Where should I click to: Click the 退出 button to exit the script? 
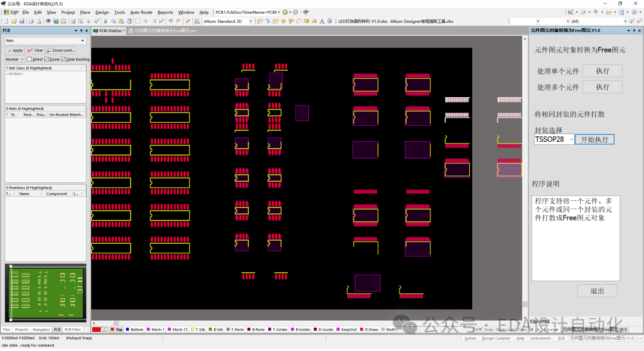(x=597, y=290)
